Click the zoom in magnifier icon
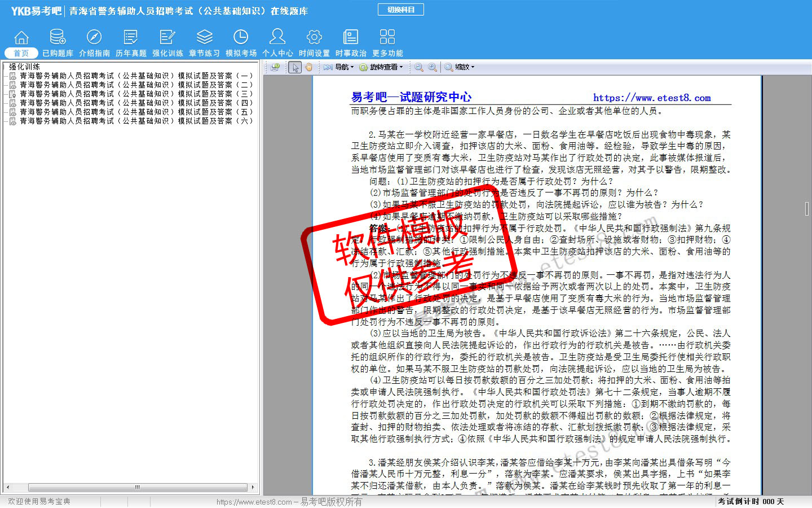The width and height of the screenshot is (812, 508). pos(433,67)
